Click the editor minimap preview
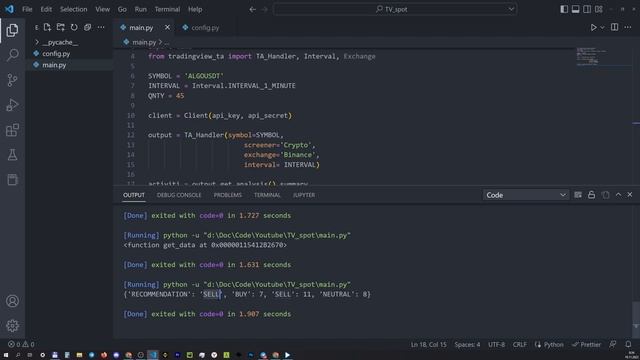Viewport: 640px width, 360px height. 591,57
